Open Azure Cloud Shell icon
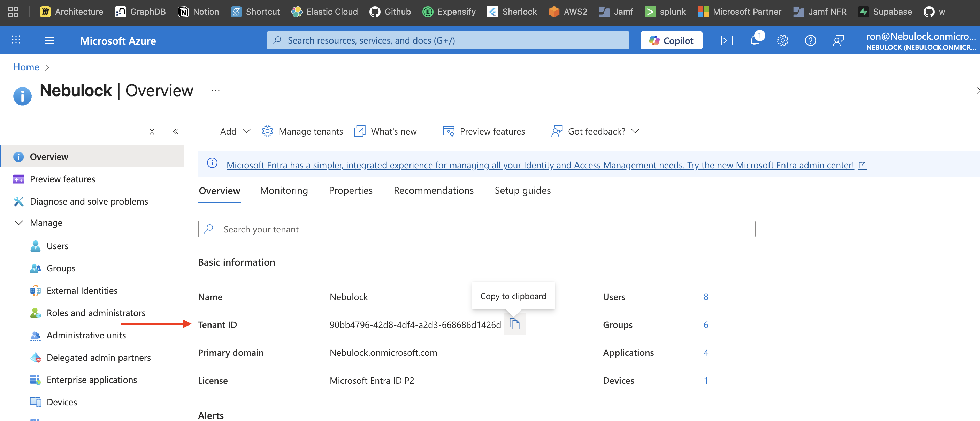This screenshot has width=980, height=421. [x=727, y=40]
